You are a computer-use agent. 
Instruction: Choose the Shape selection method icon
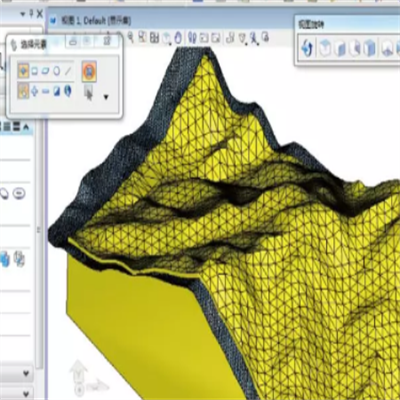tap(46, 71)
